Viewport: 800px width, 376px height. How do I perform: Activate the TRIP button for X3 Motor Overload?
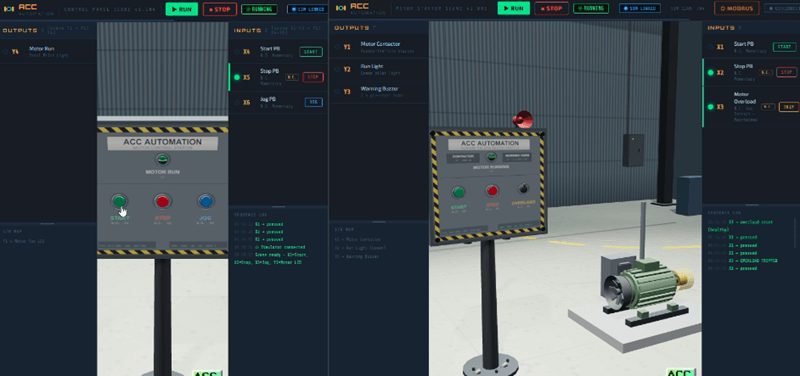click(x=788, y=107)
